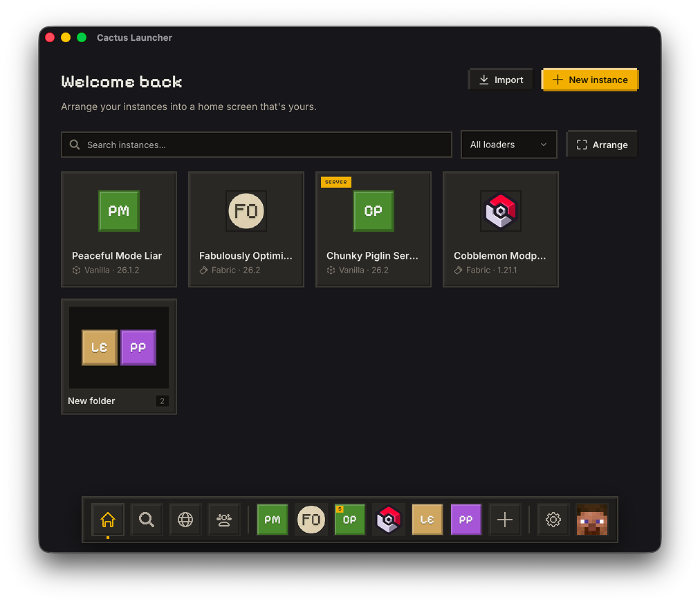Select the purple PP icon in dock
The width and height of the screenshot is (700, 604).
tap(466, 519)
